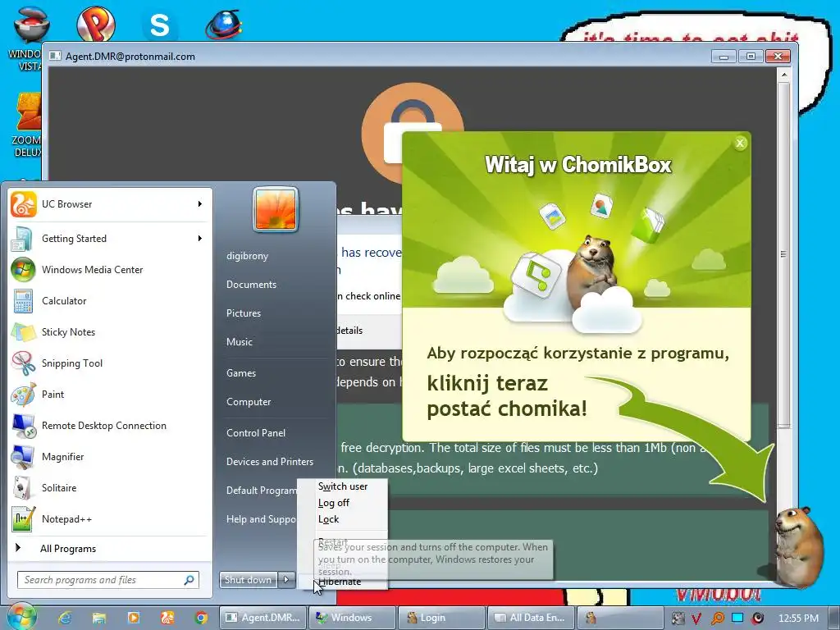Click the Agent.DMR window vertical scrollbar thumb
This screenshot has height=630, width=840.
(x=783, y=254)
